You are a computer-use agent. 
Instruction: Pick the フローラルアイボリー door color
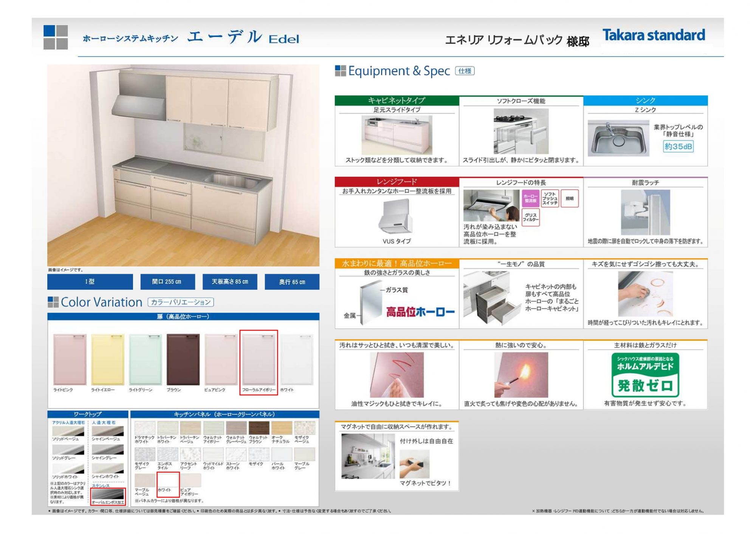259,360
